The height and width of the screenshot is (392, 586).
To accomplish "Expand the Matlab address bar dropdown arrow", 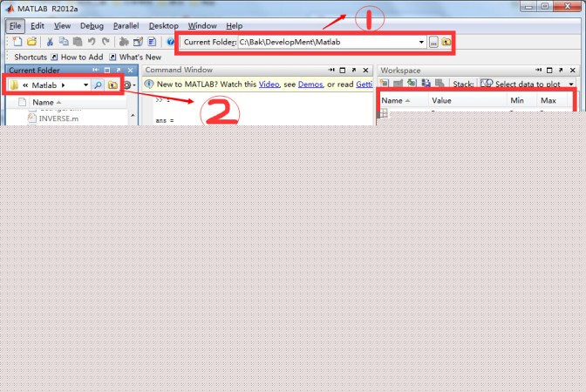I will tap(85, 85).
